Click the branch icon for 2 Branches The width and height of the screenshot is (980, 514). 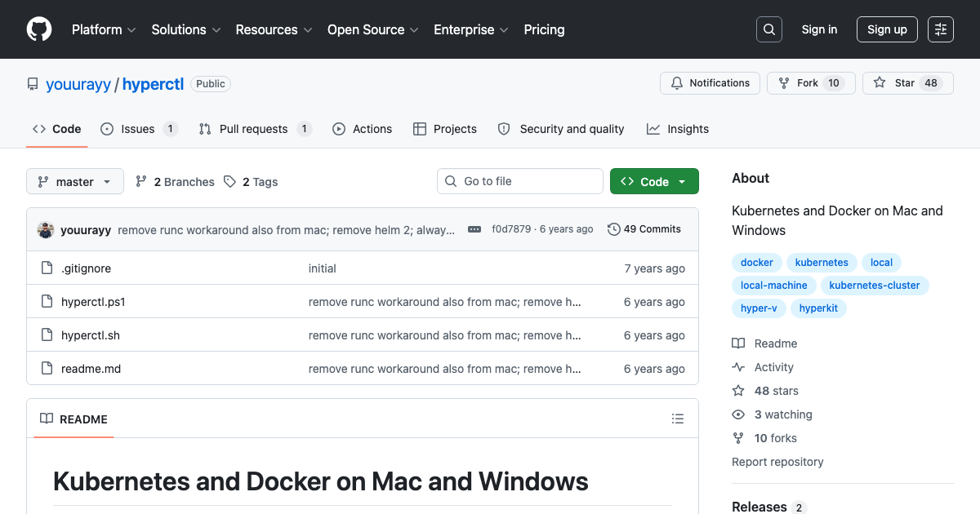tap(141, 182)
